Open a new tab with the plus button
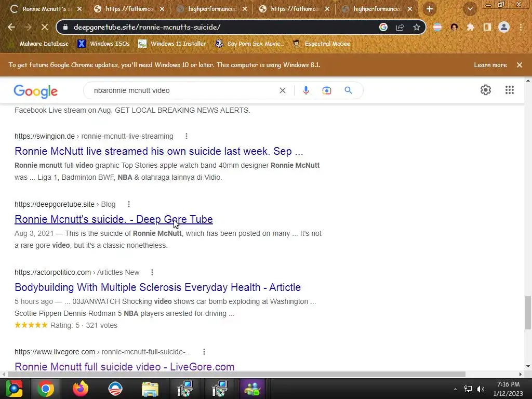This screenshot has height=399, width=532. 430,9
